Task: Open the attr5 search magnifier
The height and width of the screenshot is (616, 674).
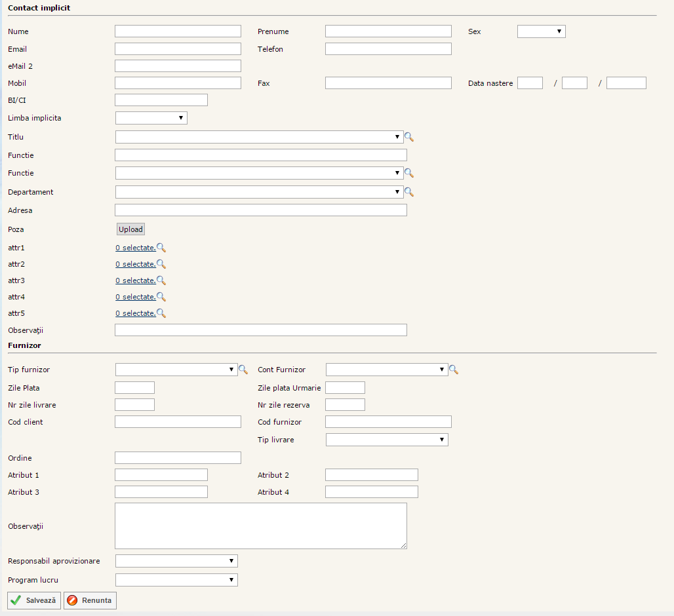Action: (x=161, y=313)
